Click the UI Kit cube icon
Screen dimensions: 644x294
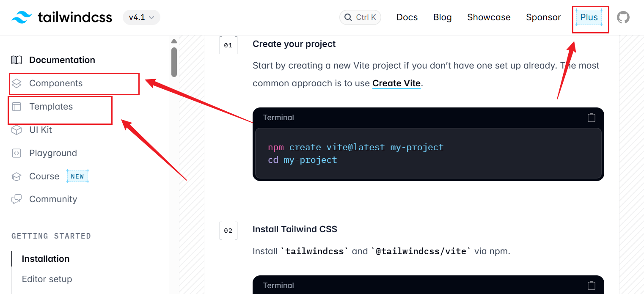click(17, 130)
